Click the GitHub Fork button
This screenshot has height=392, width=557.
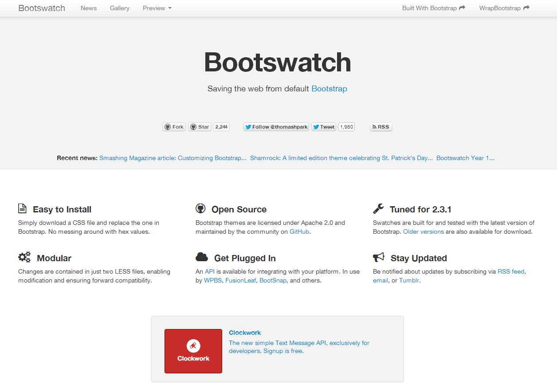174,127
